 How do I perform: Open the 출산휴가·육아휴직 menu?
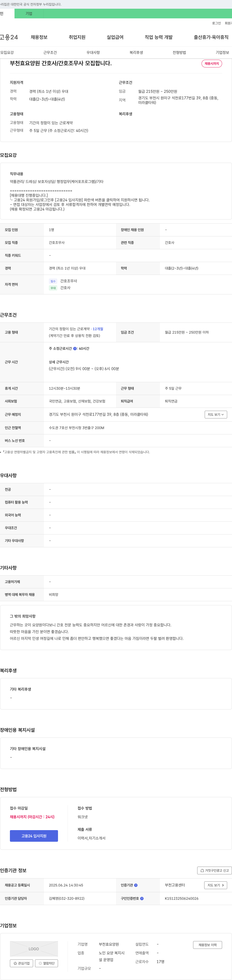coord(211,37)
